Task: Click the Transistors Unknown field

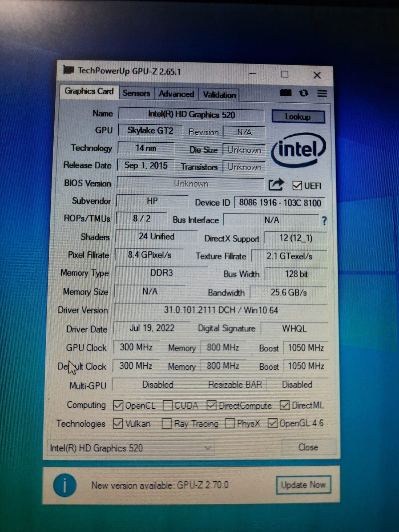Action: pos(244,167)
